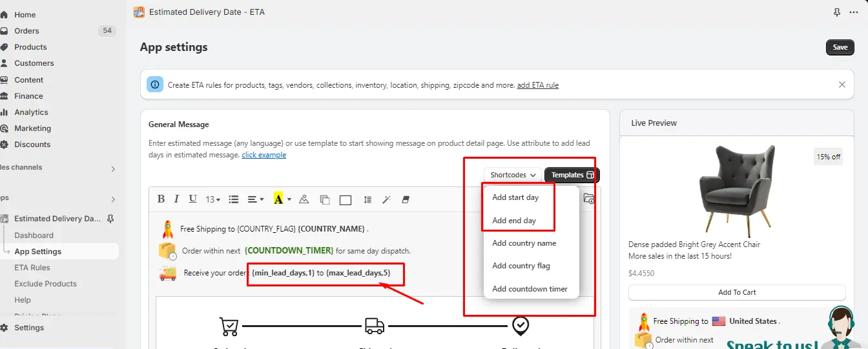Toggle bold formatting in editor toolbar
The height and width of the screenshot is (349, 868).
pyautogui.click(x=161, y=199)
